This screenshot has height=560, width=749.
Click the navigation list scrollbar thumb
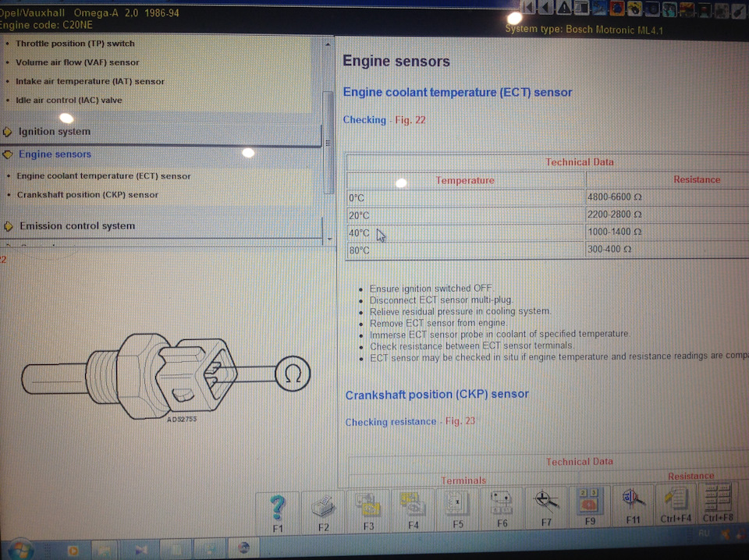tap(328, 142)
